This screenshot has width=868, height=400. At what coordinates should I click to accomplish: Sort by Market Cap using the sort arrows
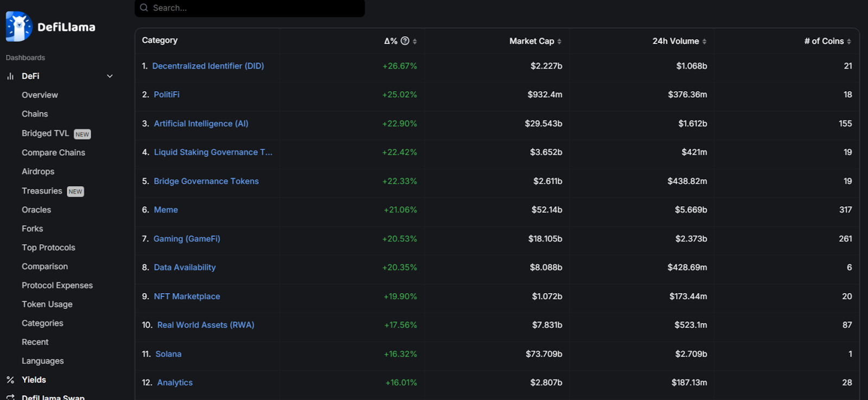click(559, 41)
